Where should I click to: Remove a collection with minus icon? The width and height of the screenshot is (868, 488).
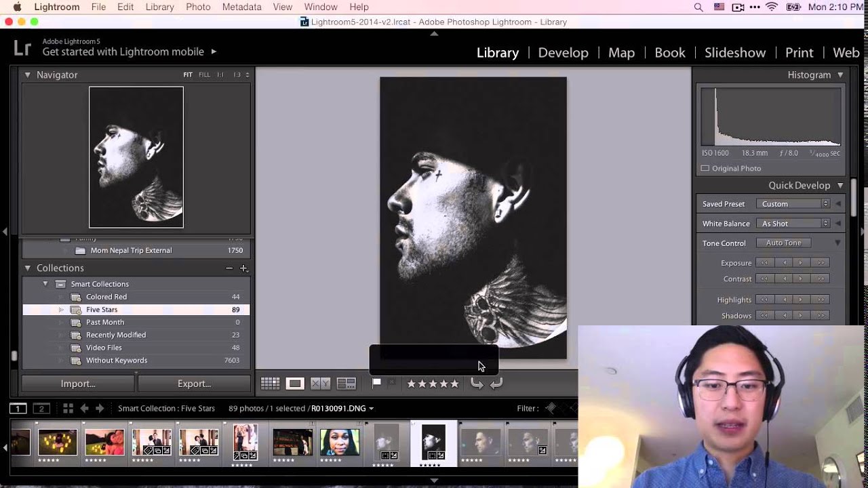[229, 268]
